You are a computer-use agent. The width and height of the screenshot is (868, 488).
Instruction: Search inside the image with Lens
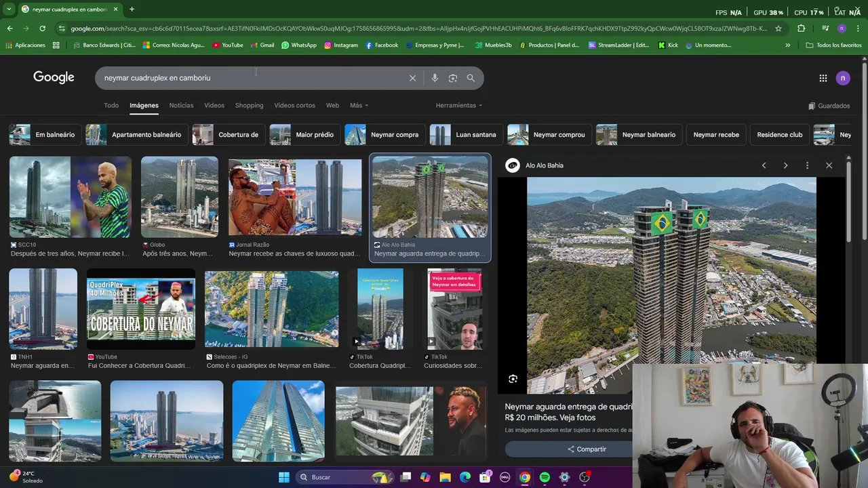point(513,379)
